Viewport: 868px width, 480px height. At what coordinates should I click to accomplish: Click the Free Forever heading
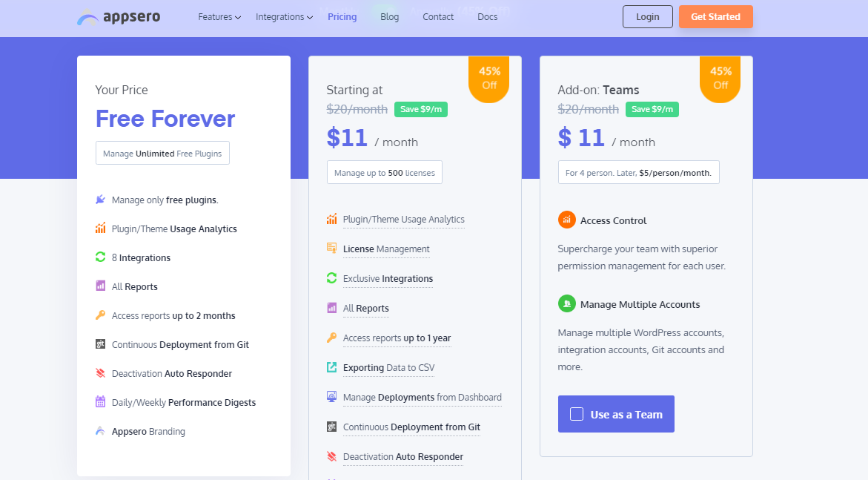tap(165, 119)
